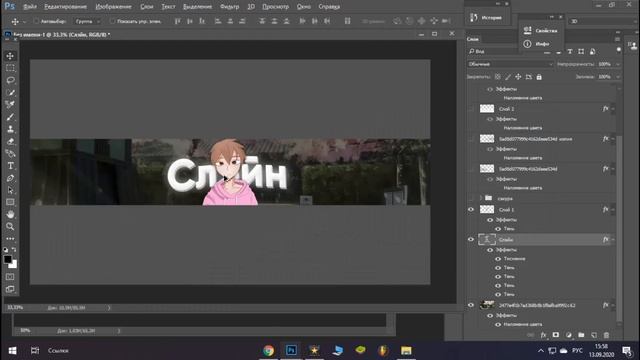The image size is (640, 360).
Task: Toggle Тень effect under Слой 1
Action: pos(498,229)
